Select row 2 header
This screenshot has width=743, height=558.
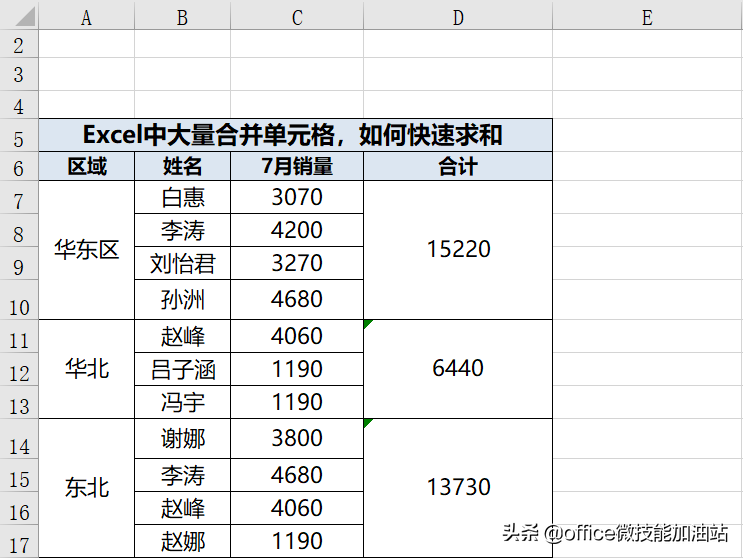pyautogui.click(x=19, y=45)
